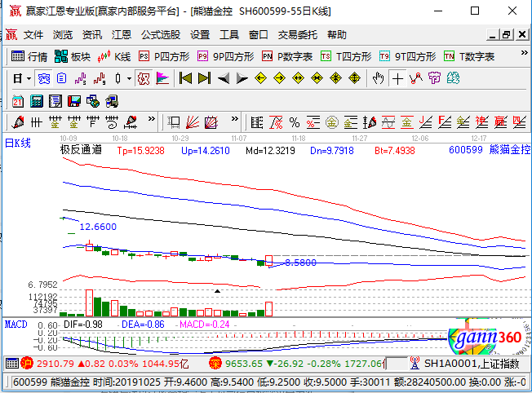The height and width of the screenshot is (393, 532).
Task: Open the 文件 menu
Action: point(33,35)
